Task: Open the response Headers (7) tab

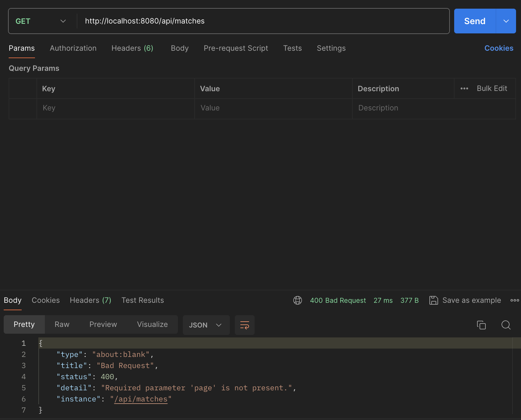Action: [90, 300]
